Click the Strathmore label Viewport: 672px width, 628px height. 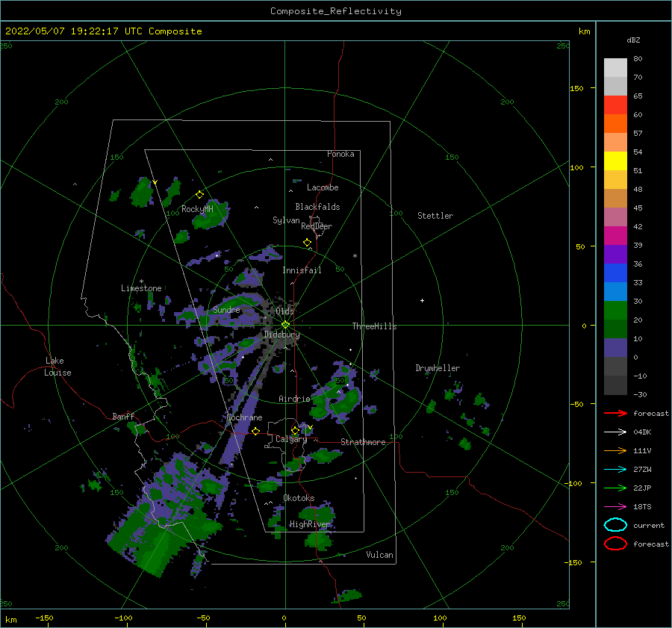[363, 442]
